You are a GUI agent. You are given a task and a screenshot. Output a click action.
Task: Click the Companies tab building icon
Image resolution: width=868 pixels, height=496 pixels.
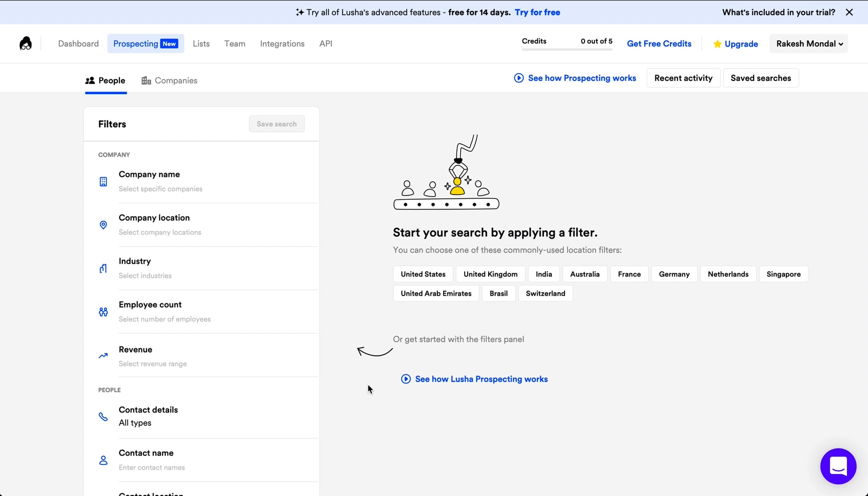tap(146, 80)
